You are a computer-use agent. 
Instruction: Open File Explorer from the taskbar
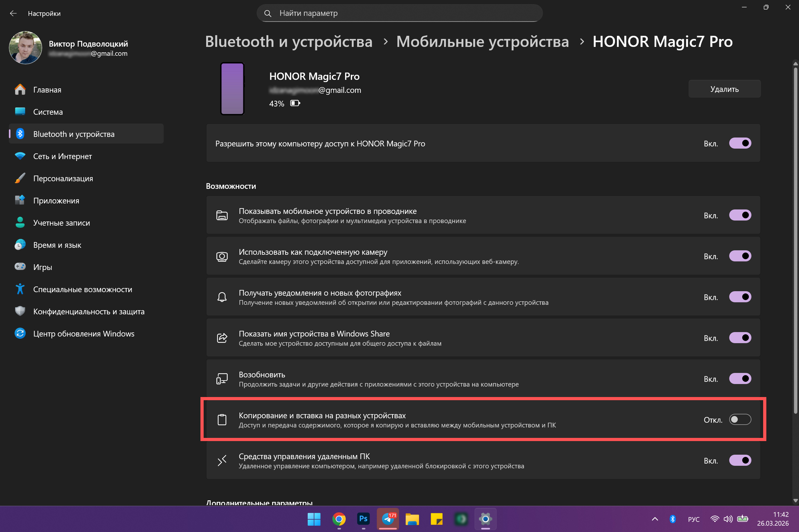[x=412, y=519]
